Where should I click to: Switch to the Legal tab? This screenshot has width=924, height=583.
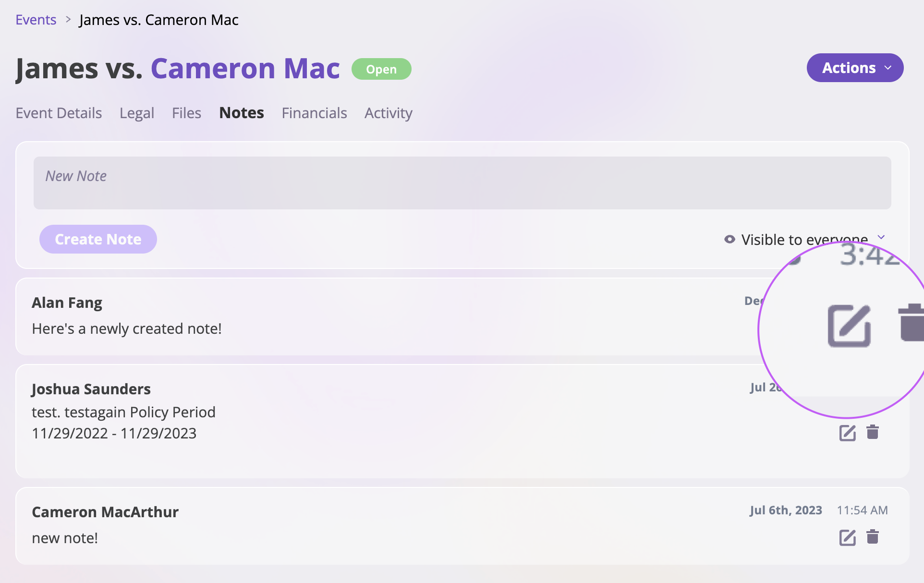pyautogui.click(x=137, y=113)
